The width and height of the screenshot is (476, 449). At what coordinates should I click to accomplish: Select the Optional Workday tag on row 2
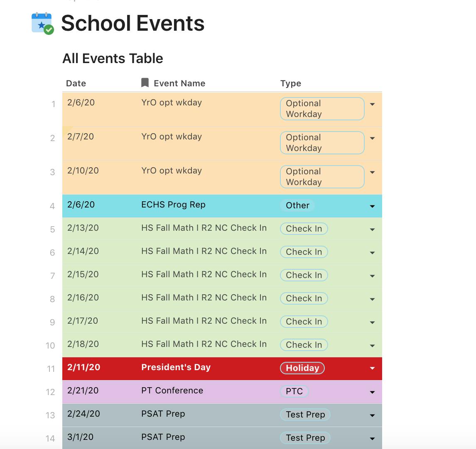point(322,143)
